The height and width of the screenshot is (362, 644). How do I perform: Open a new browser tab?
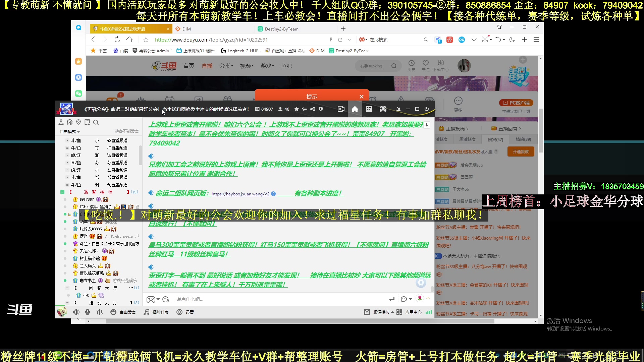[343, 29]
